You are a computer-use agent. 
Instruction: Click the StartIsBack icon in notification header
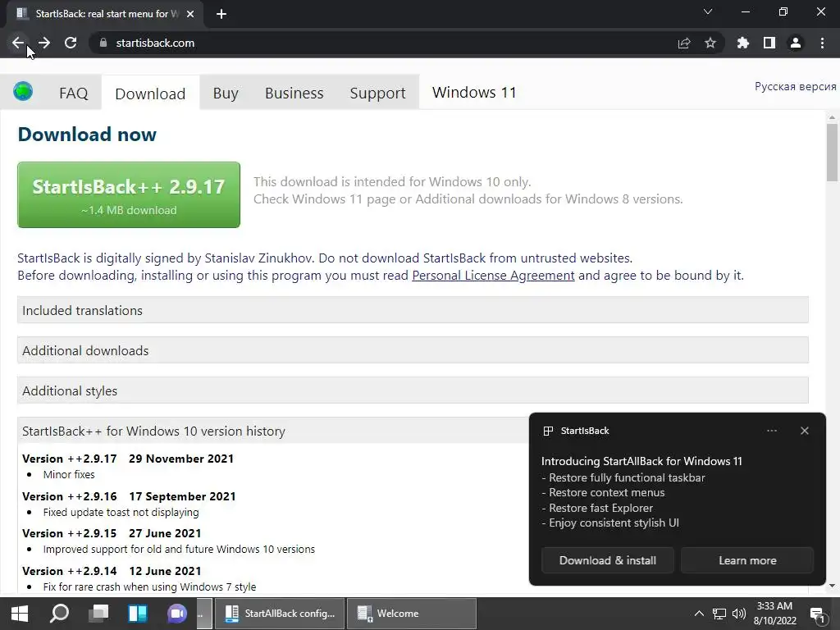coord(548,431)
